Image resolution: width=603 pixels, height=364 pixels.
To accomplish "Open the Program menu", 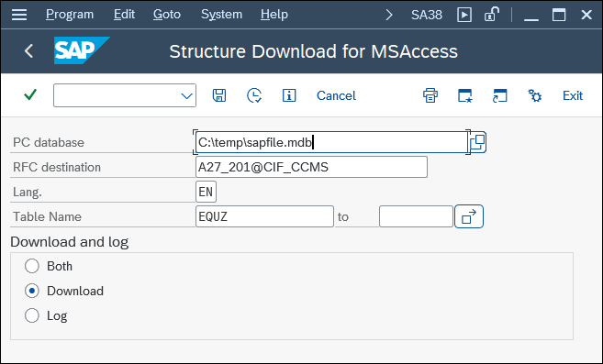I will [x=70, y=15].
